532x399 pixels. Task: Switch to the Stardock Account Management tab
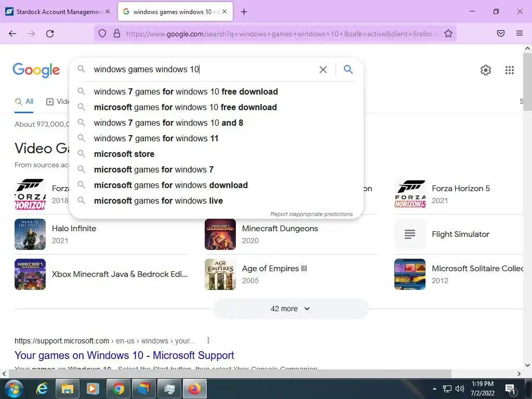click(x=58, y=11)
